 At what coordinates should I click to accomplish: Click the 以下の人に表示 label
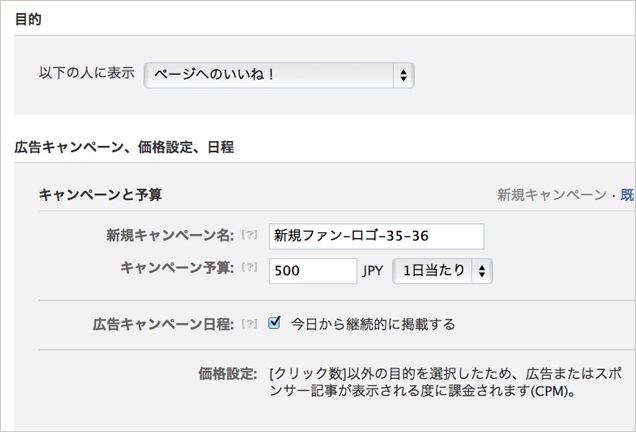tap(87, 74)
